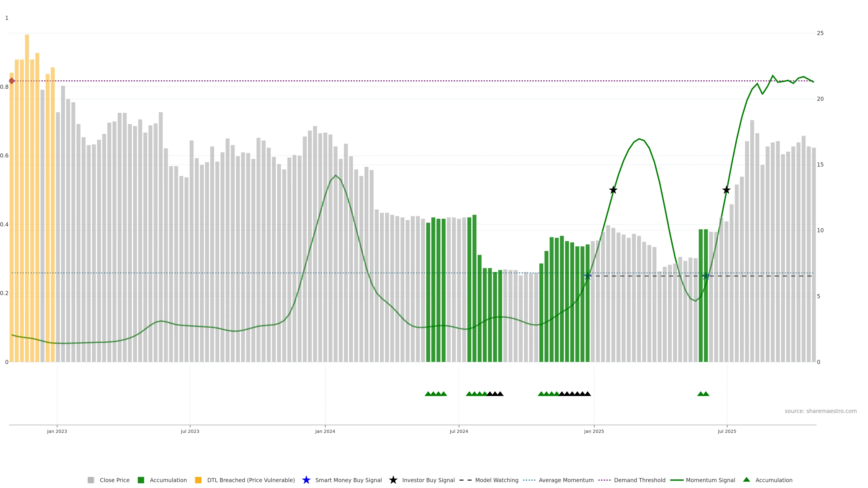
Task: Click the blue Smart Money star near Jan 2025
Action: tap(587, 276)
